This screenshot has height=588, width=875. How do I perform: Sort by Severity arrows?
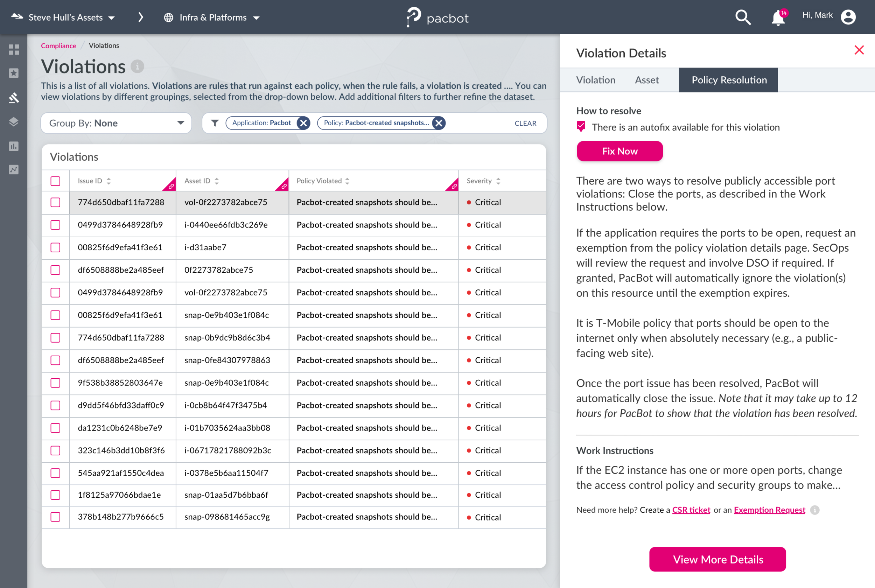(x=498, y=181)
